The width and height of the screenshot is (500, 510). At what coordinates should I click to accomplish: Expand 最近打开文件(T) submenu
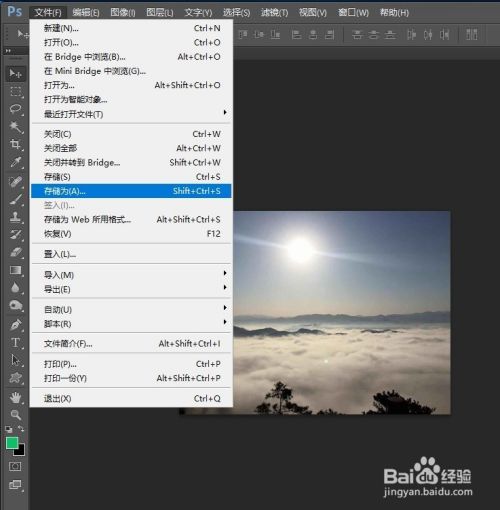click(x=225, y=112)
